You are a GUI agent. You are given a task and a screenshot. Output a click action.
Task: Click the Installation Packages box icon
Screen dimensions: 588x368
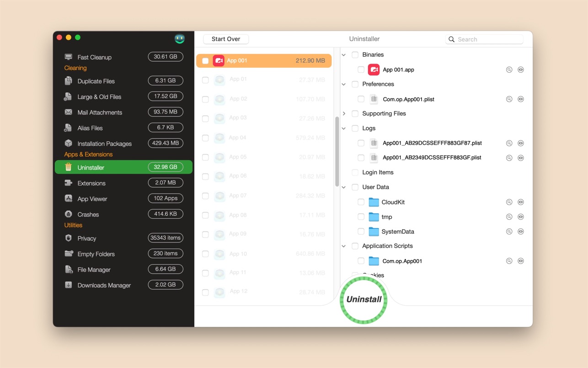(x=69, y=143)
